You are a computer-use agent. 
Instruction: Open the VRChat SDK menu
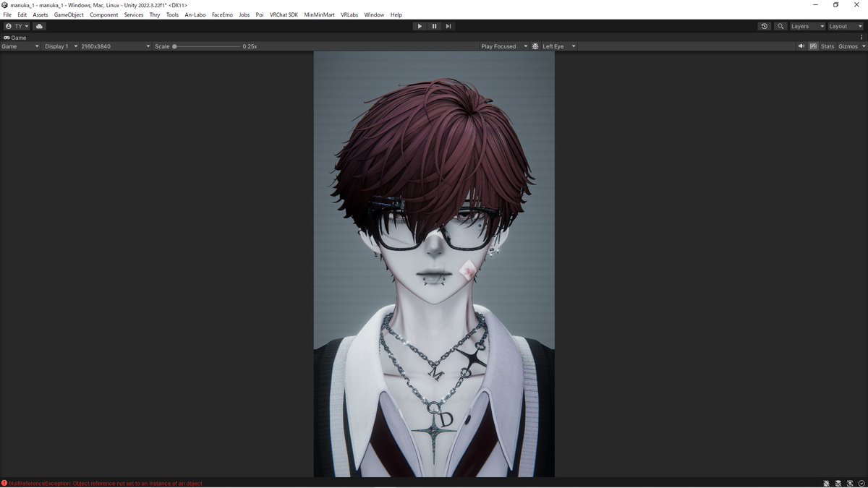(284, 14)
